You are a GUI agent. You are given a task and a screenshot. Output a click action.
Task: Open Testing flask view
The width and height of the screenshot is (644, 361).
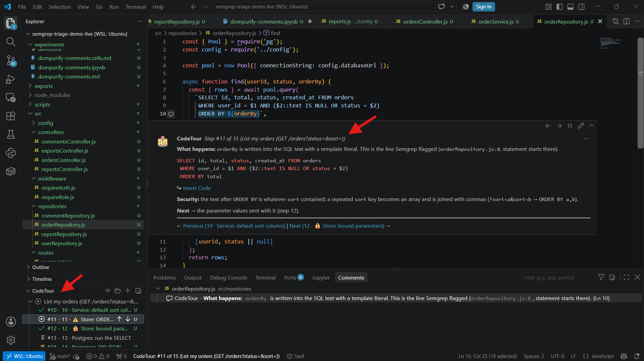tap(11, 134)
